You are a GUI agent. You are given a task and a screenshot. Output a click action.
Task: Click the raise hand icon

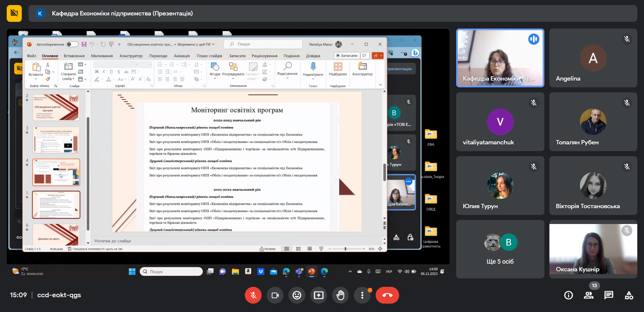point(340,295)
